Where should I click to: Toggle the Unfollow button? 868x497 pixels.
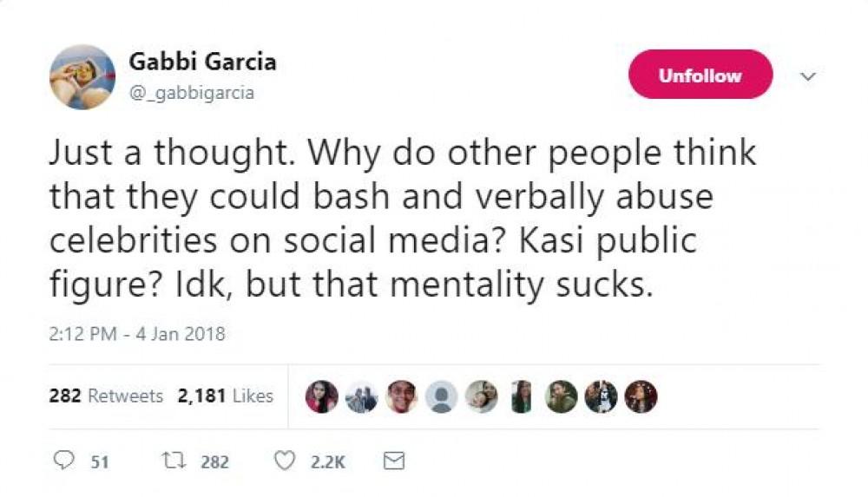click(x=700, y=75)
